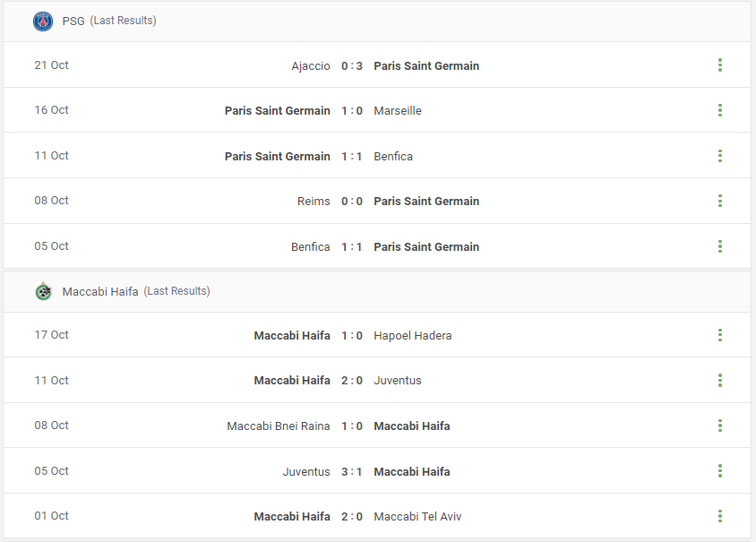
Task: Click the 0:3 score of Ajaccio match
Action: point(352,66)
